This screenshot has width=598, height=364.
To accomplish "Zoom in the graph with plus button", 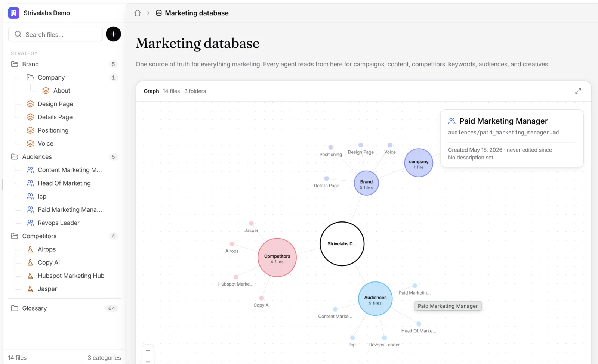I will (x=148, y=351).
